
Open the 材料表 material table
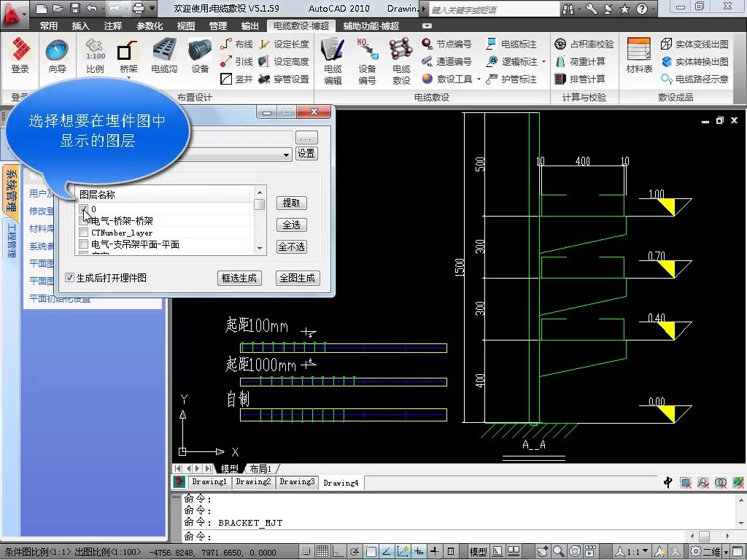tap(639, 56)
